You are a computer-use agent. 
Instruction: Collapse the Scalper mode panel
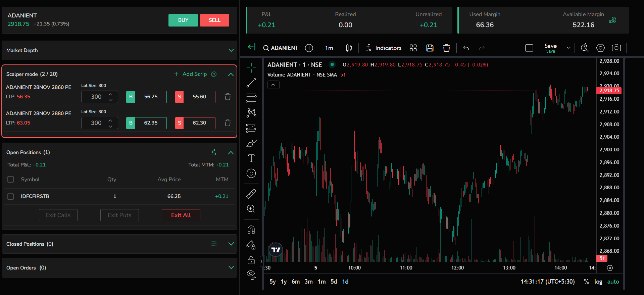[x=231, y=74]
